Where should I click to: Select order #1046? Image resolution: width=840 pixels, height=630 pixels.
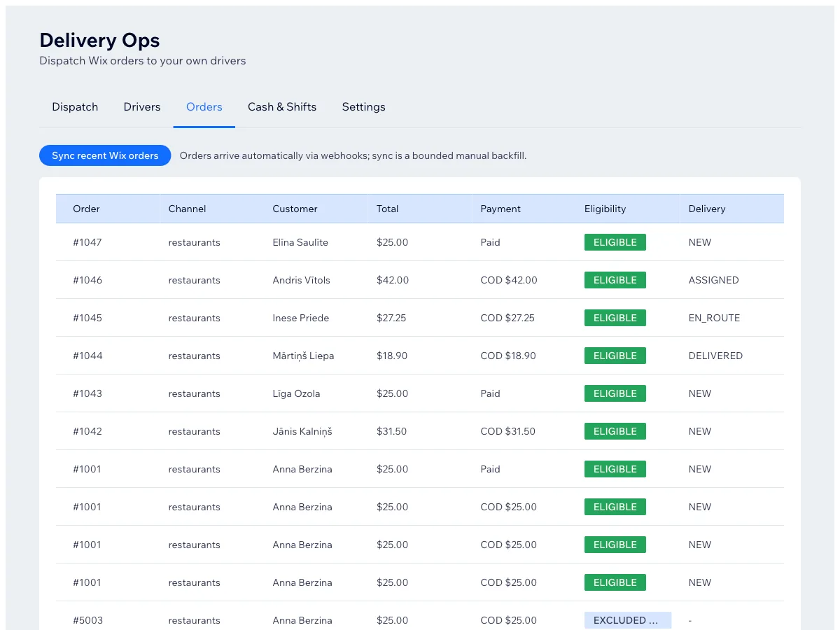pyautogui.click(x=87, y=280)
